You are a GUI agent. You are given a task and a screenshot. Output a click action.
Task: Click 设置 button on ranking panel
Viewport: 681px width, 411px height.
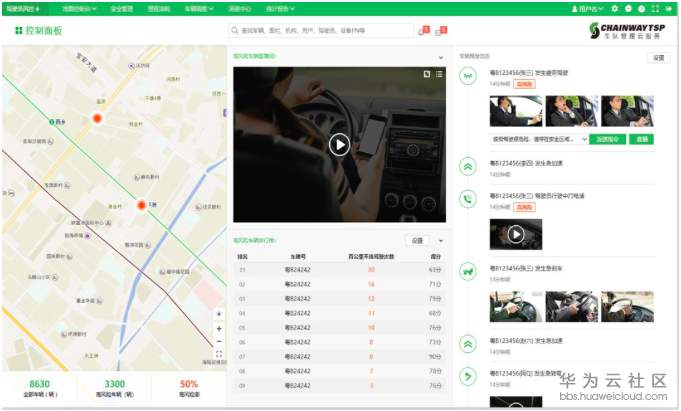point(417,241)
